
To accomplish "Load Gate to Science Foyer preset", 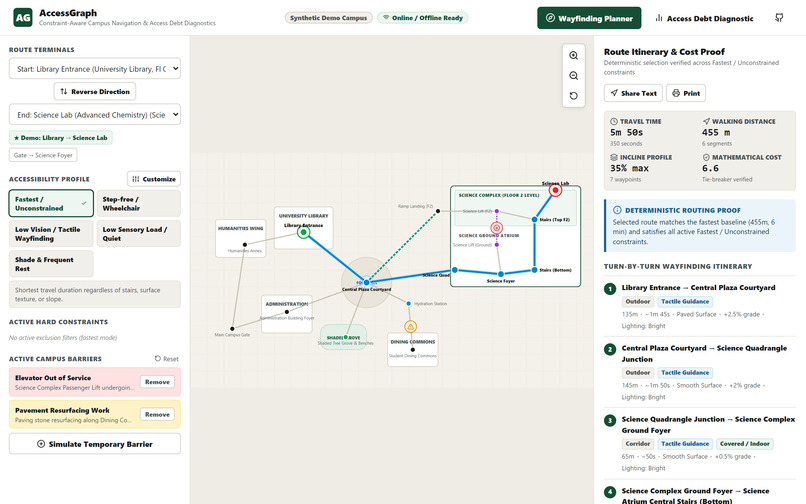I will point(43,155).
